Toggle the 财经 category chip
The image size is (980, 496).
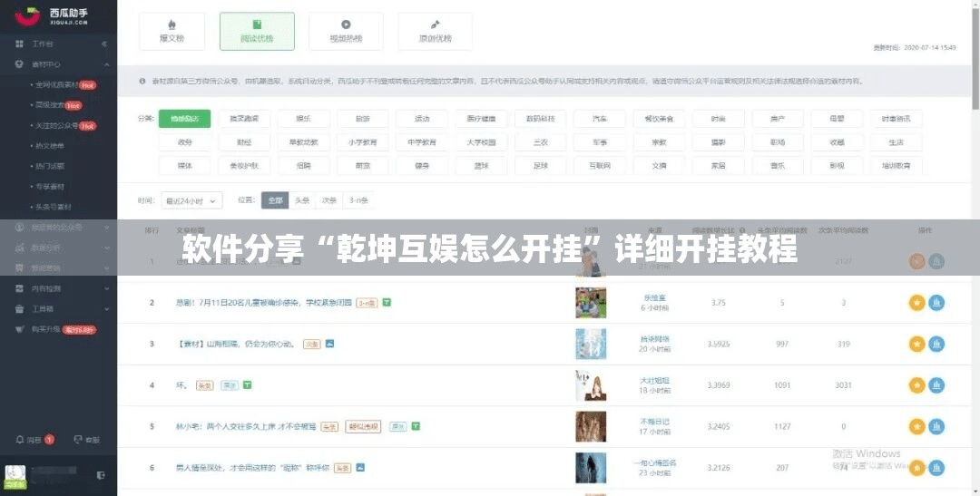click(244, 142)
